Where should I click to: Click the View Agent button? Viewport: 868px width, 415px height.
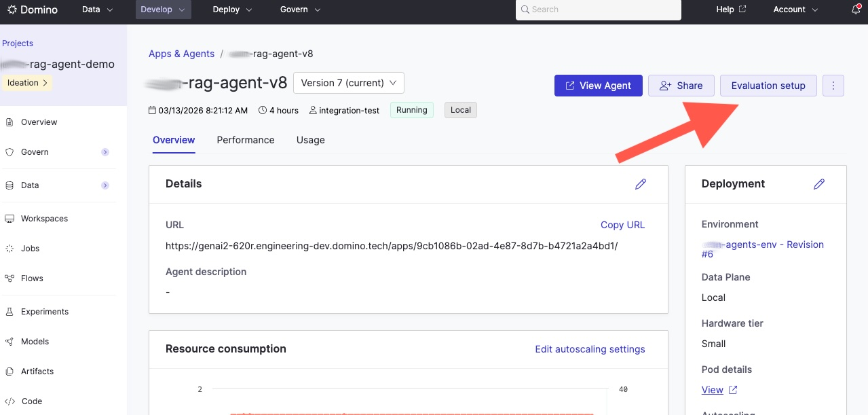pyautogui.click(x=598, y=86)
